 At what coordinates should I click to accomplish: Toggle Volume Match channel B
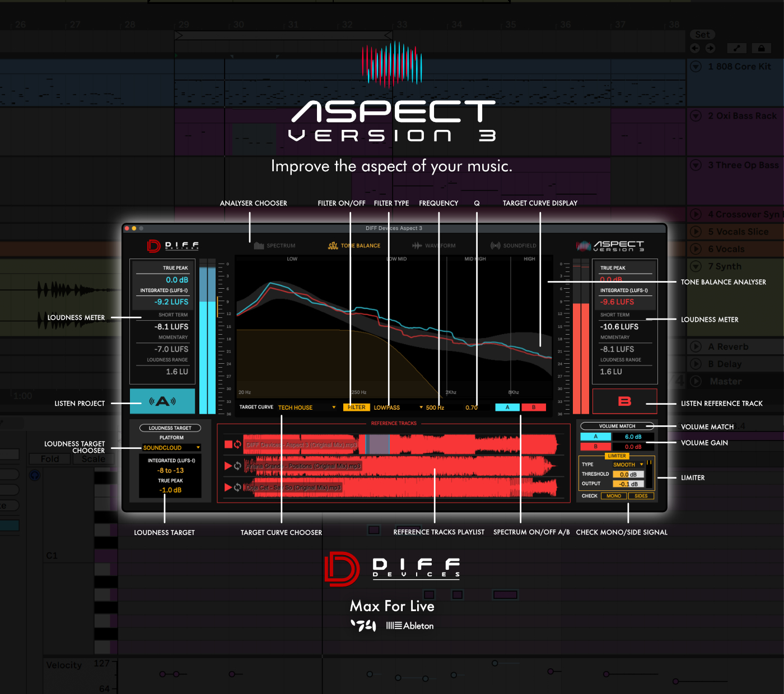coord(595,447)
